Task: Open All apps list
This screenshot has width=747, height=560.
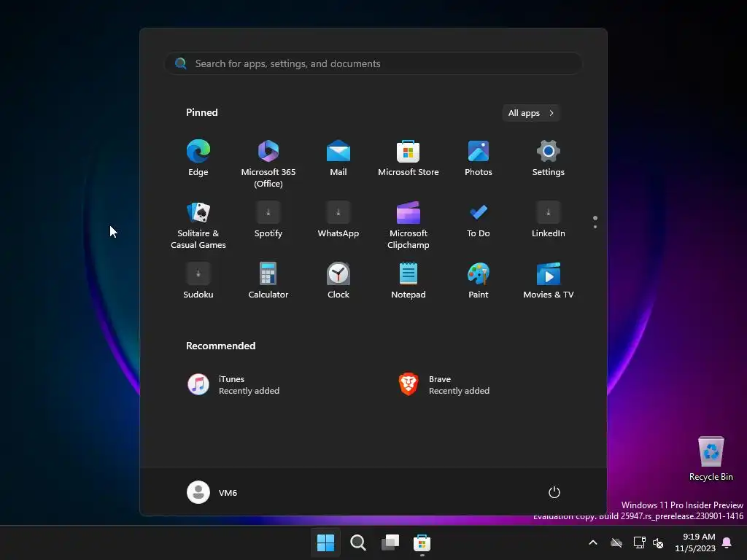Action: (x=531, y=113)
